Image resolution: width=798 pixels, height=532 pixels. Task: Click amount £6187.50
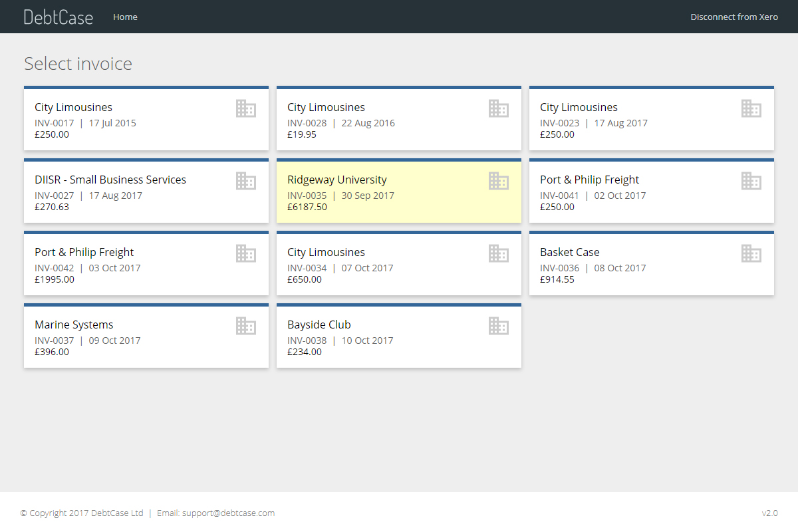[x=307, y=207]
